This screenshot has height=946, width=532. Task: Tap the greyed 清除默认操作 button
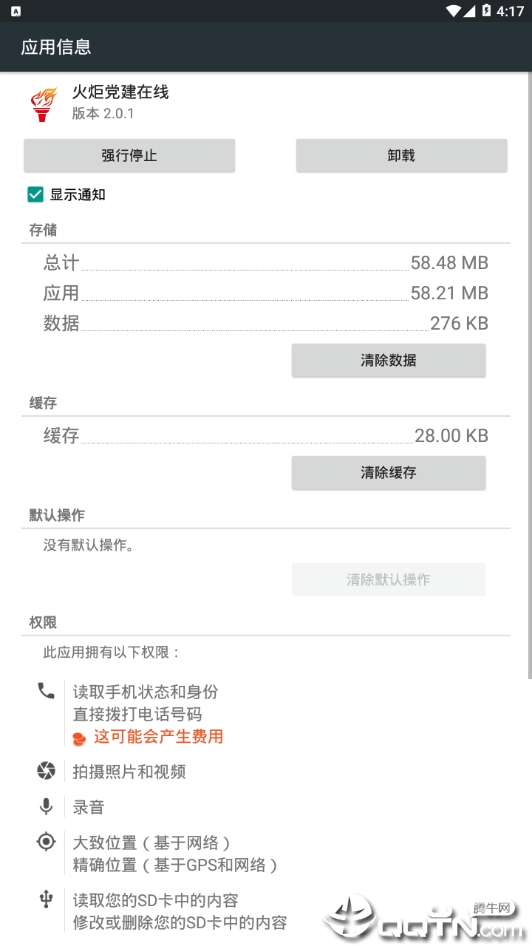click(388, 580)
